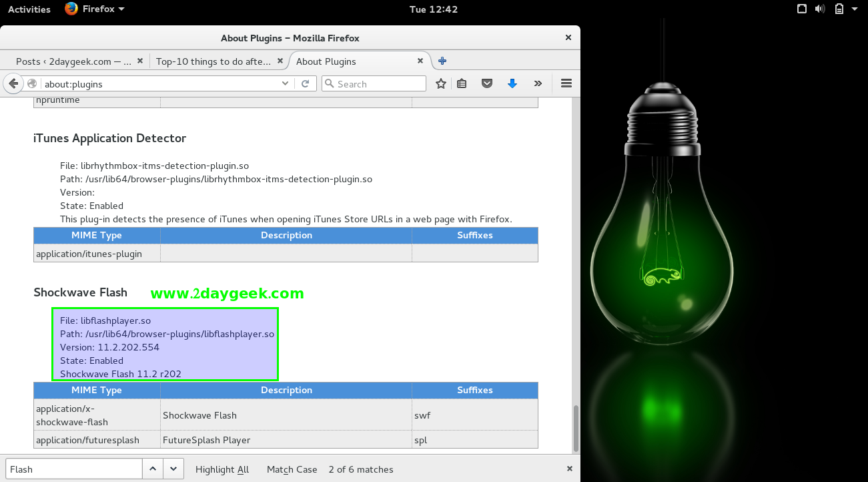Click the about:plugins address bar

(x=160, y=84)
